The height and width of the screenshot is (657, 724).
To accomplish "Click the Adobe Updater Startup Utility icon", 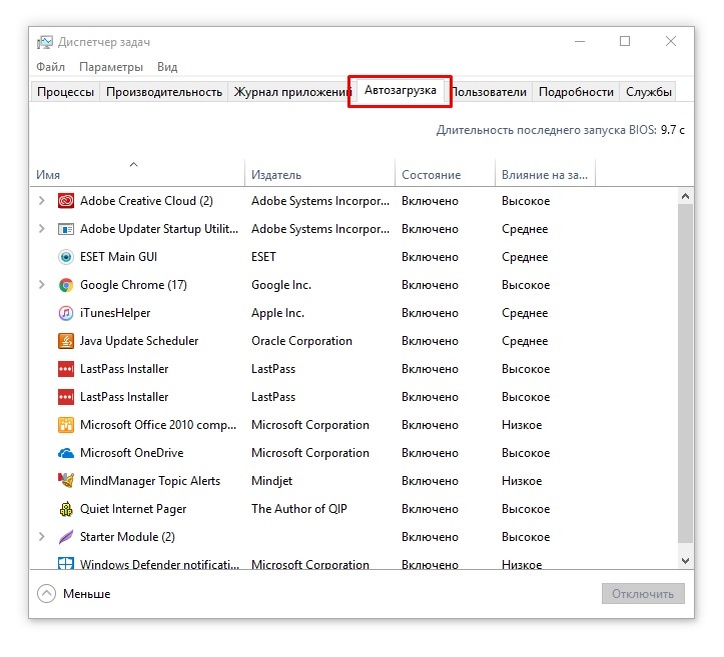I will [x=66, y=229].
